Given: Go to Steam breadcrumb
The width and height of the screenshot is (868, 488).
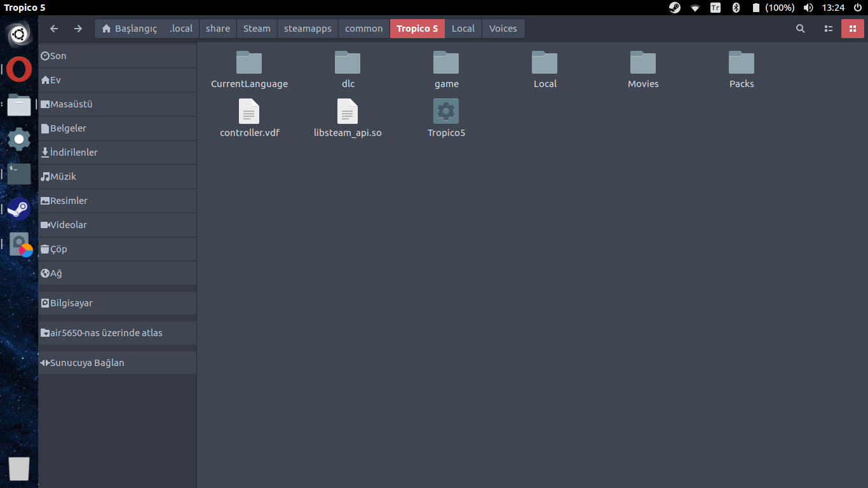Looking at the screenshot, I should [257, 29].
